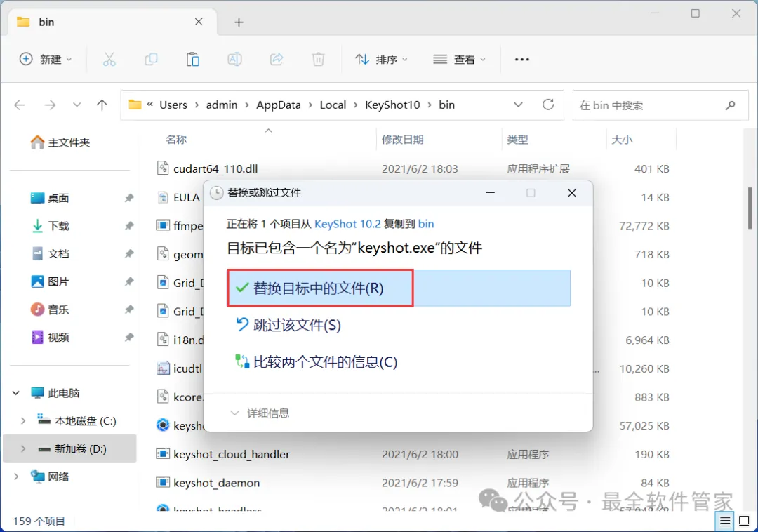Sort by Date modified (修改日期) column

click(402, 140)
